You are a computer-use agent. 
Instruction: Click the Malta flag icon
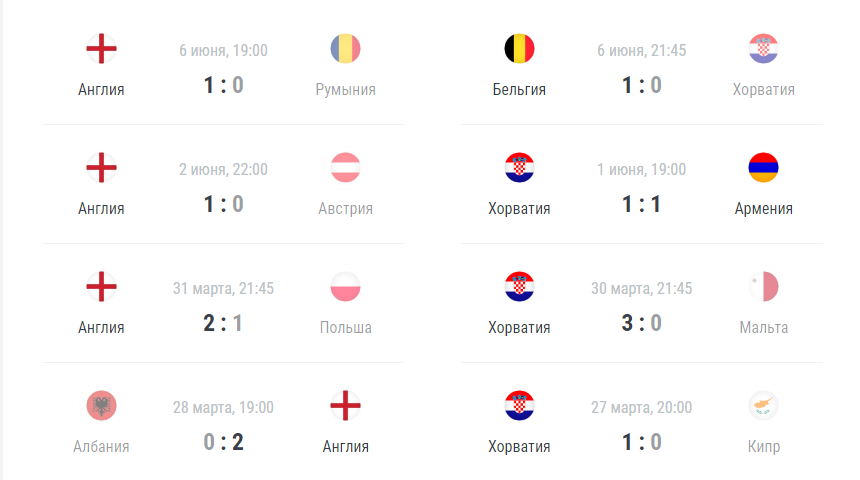[x=763, y=286]
